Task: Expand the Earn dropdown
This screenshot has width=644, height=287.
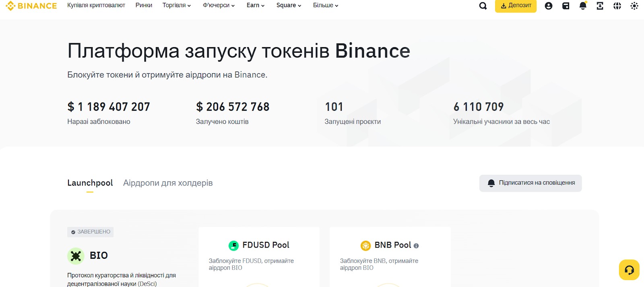Action: click(x=256, y=5)
